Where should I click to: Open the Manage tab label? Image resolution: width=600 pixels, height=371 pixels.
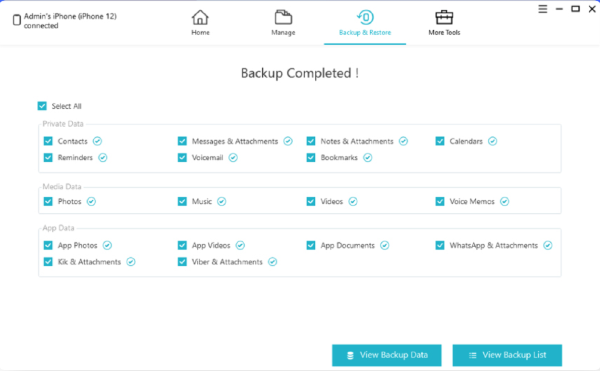point(283,33)
